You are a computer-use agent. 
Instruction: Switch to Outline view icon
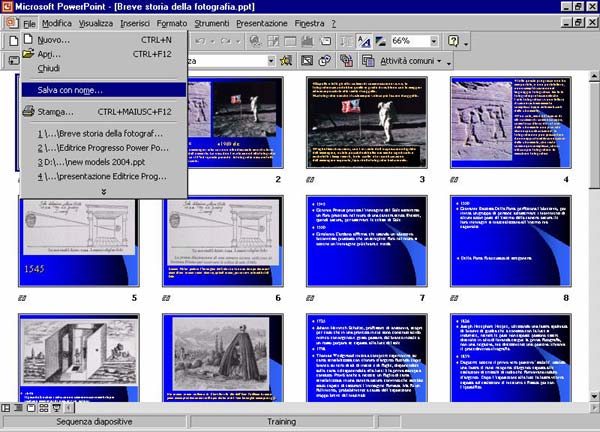pos(18,408)
